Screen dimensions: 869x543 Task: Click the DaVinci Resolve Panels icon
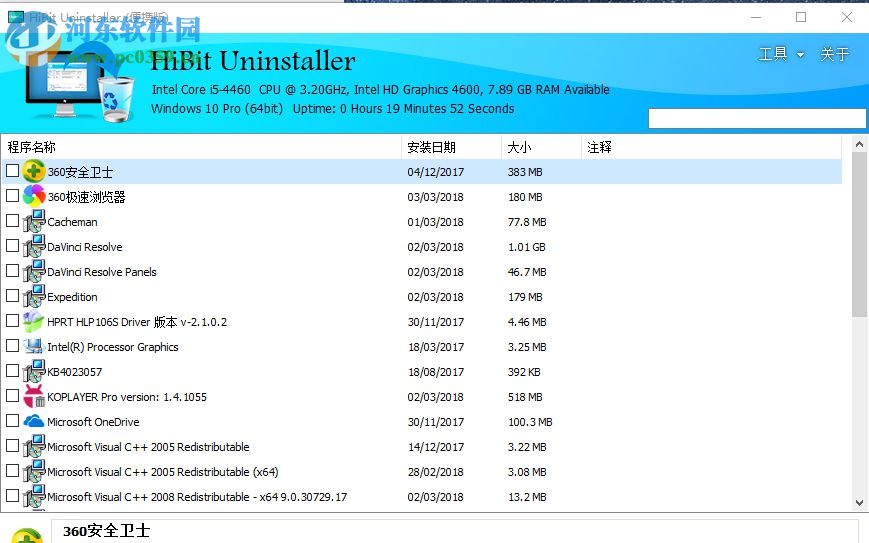click(34, 271)
